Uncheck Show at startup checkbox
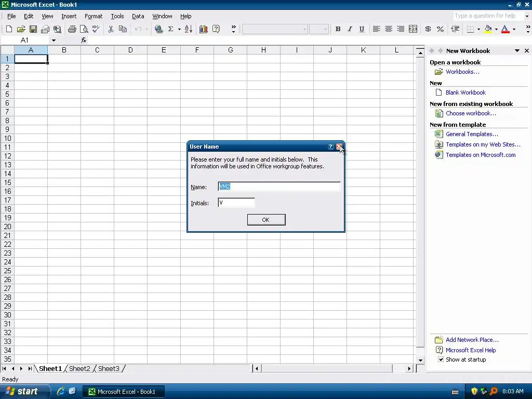 pyautogui.click(x=441, y=360)
